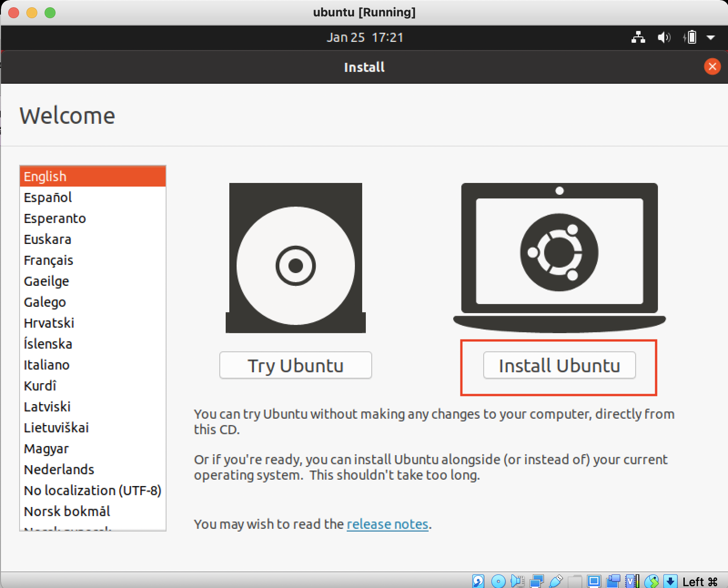Click the VirtualBox keyboard capture arrow icon
The height and width of the screenshot is (588, 728).
[x=670, y=581]
